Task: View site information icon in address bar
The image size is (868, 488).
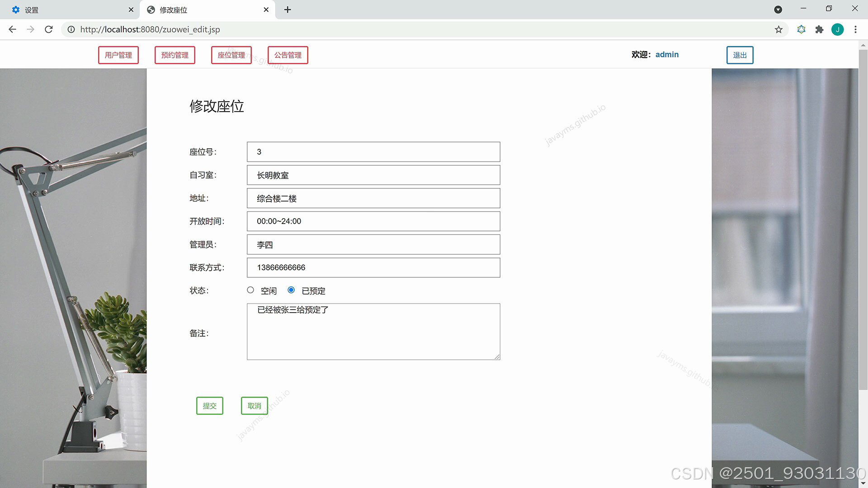Action: click(x=71, y=29)
